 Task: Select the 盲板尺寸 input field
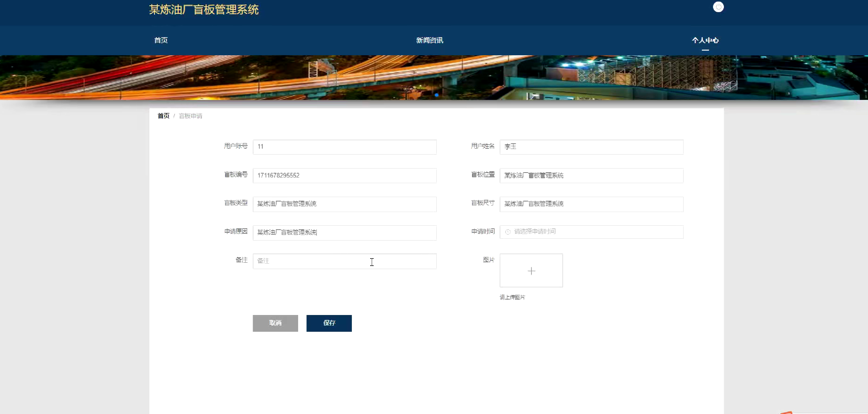click(591, 204)
